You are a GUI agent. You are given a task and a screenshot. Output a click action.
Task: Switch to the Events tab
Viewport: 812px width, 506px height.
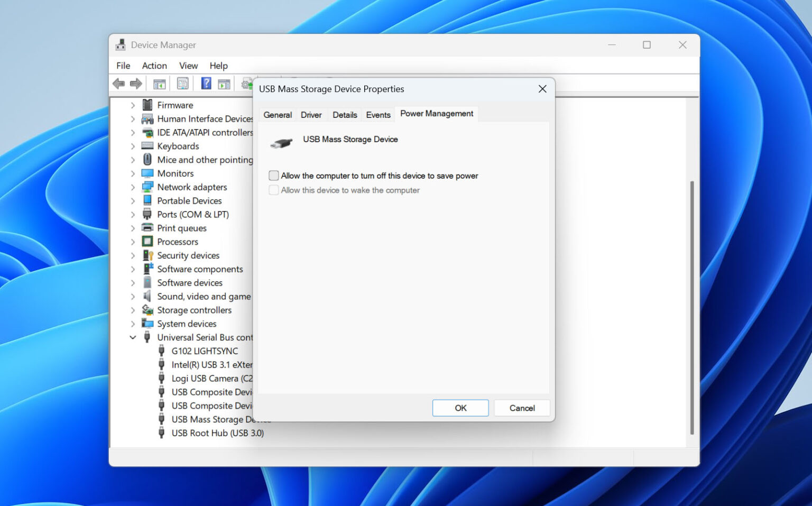point(378,115)
